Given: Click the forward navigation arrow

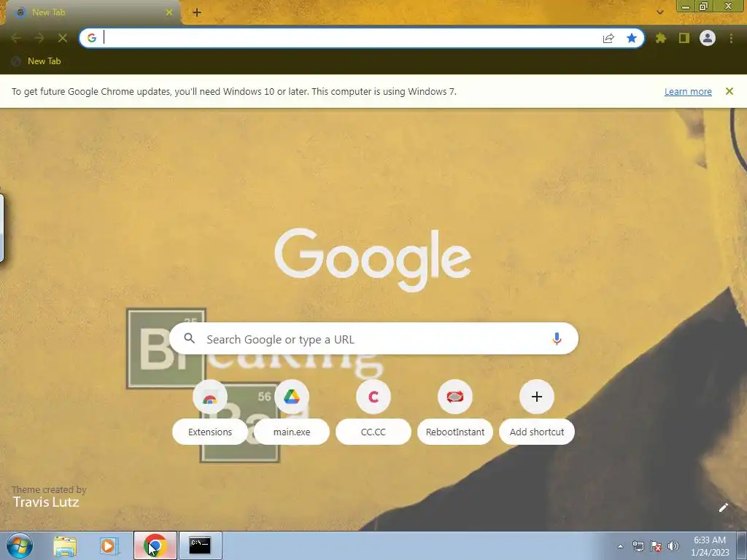Looking at the screenshot, I should (x=39, y=38).
